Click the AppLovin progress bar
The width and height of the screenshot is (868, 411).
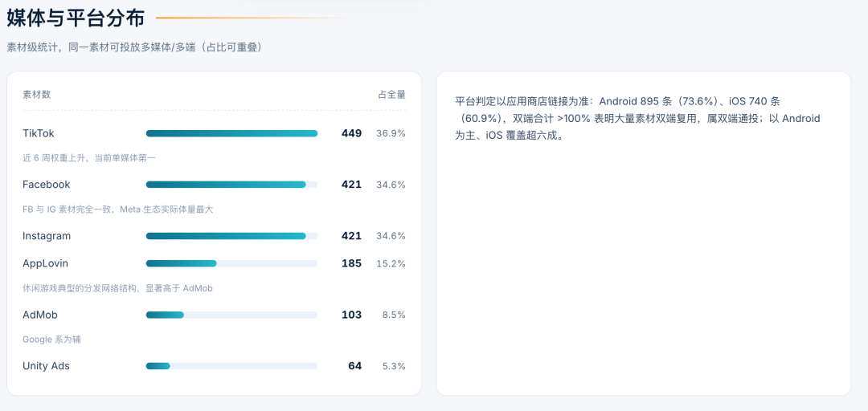coord(232,263)
